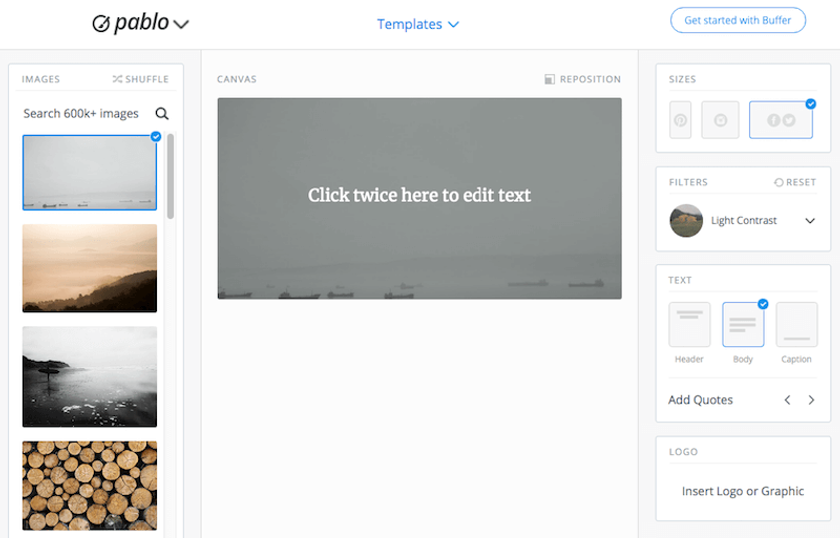This screenshot has height=538, width=840.
Task: Expand the pablo dropdown chevron
Action: (182, 25)
